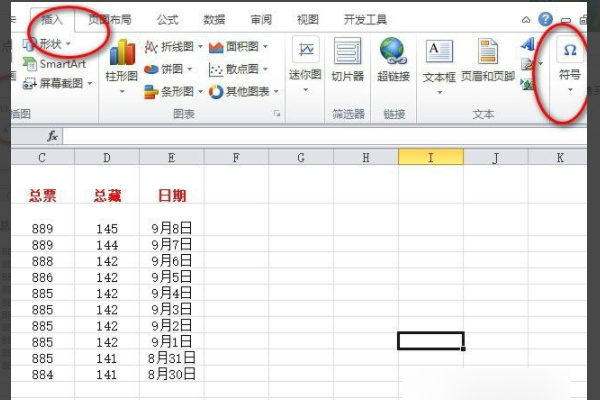Click the 形状 shapes icon
This screenshot has width=600, height=400.
(29, 45)
